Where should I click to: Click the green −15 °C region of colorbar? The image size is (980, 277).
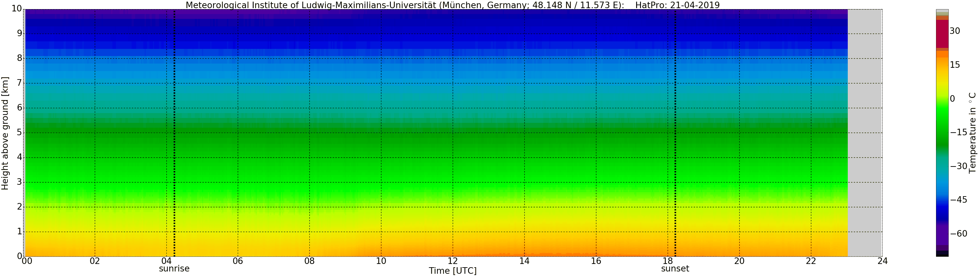[x=942, y=132]
